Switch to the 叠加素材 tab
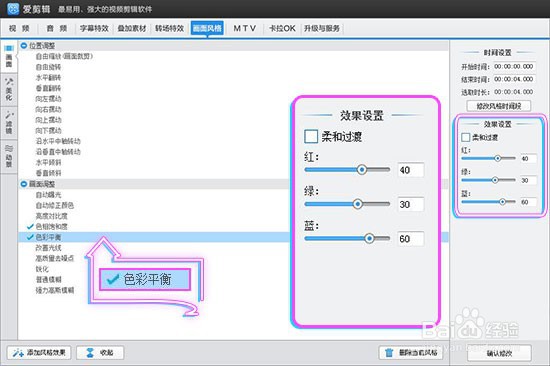 [x=132, y=28]
